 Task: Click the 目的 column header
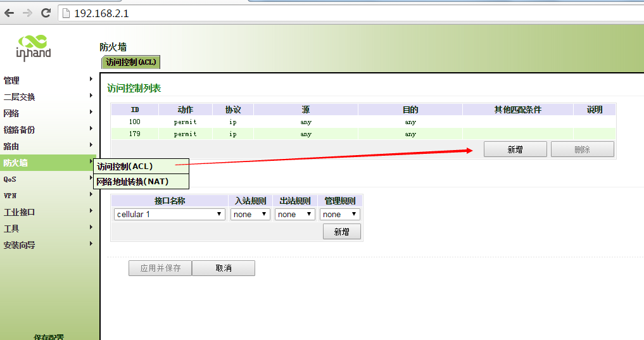point(410,110)
